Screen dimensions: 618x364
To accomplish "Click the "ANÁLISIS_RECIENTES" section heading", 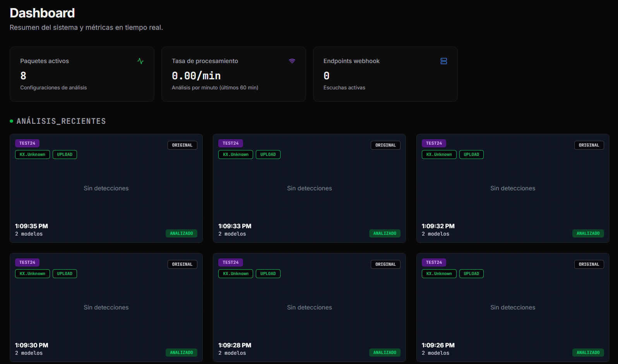I will point(61,121).
